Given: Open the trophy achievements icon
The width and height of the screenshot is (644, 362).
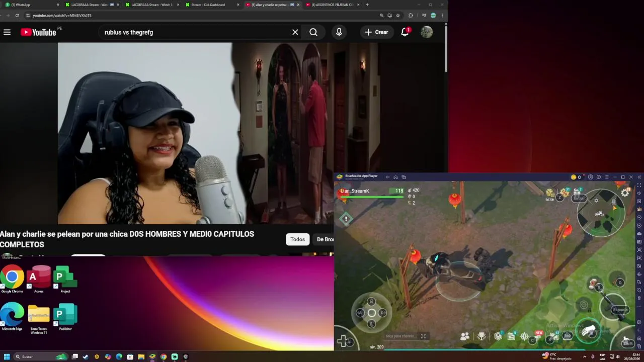Looking at the screenshot, I should pos(481,336).
